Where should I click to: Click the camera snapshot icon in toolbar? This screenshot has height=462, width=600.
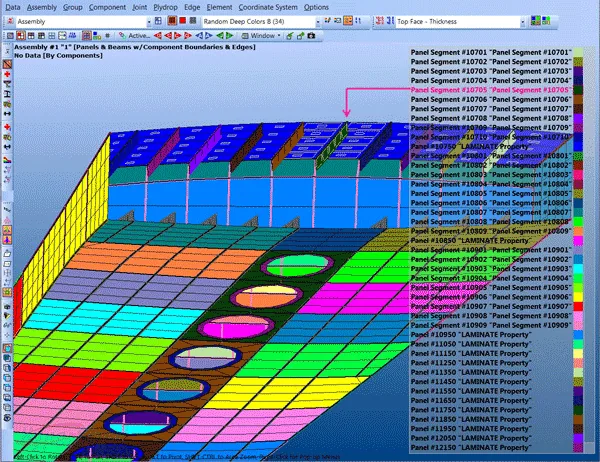pyautogui.click(x=311, y=36)
